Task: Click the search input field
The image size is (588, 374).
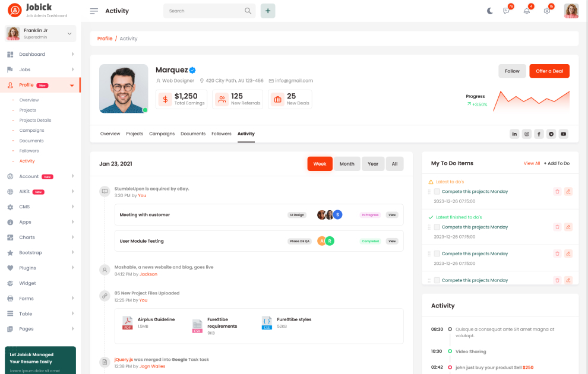Action: coord(205,11)
